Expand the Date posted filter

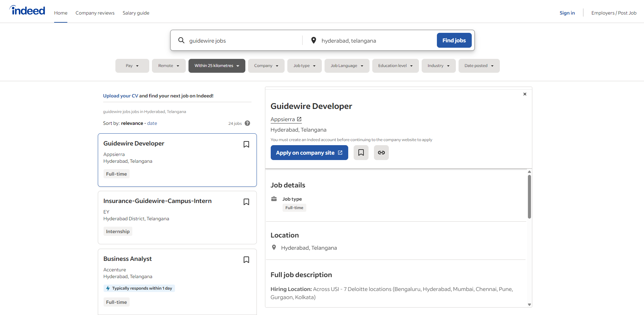tap(479, 66)
